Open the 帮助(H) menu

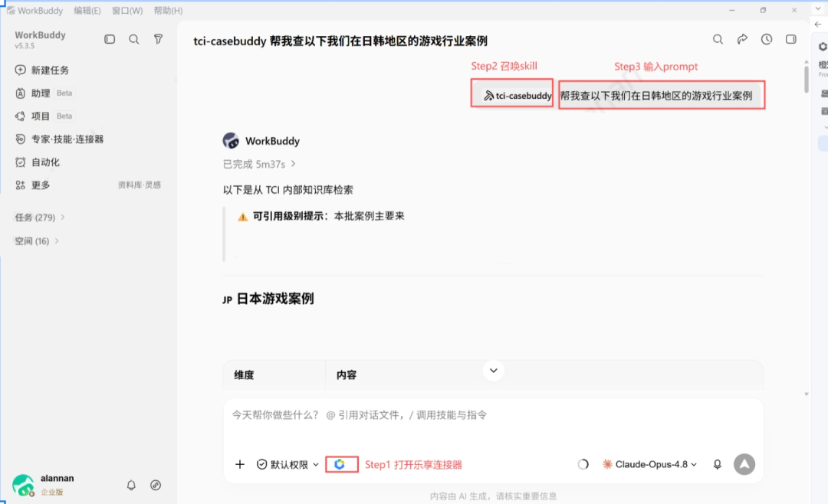pyautogui.click(x=168, y=11)
